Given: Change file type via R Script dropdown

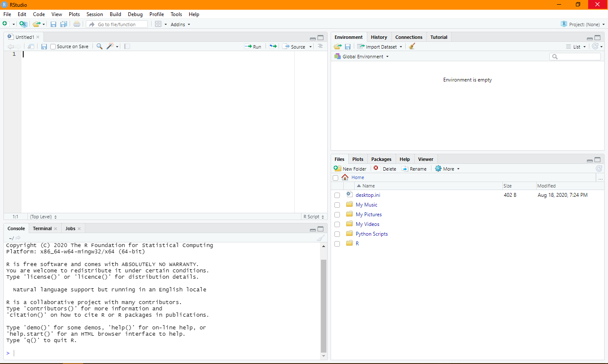Looking at the screenshot, I should tap(314, 217).
